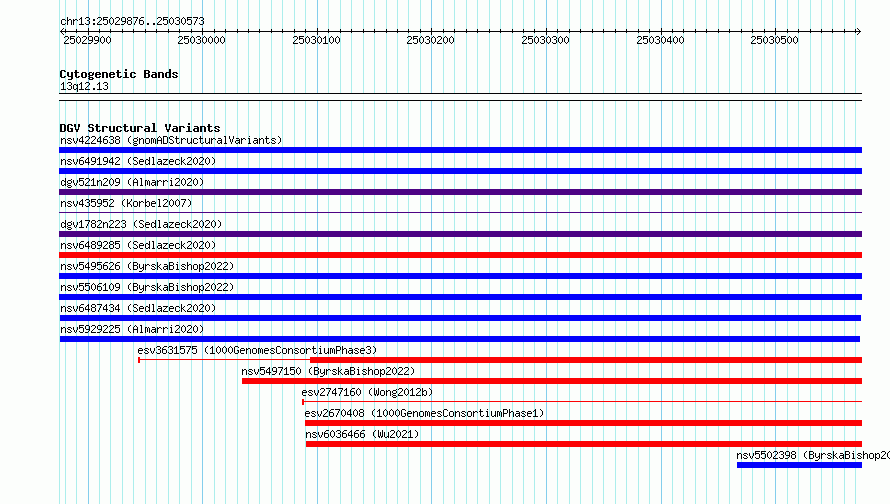Select the blue bar under nsv6491942
This screenshot has height=504, width=890.
tap(460, 171)
